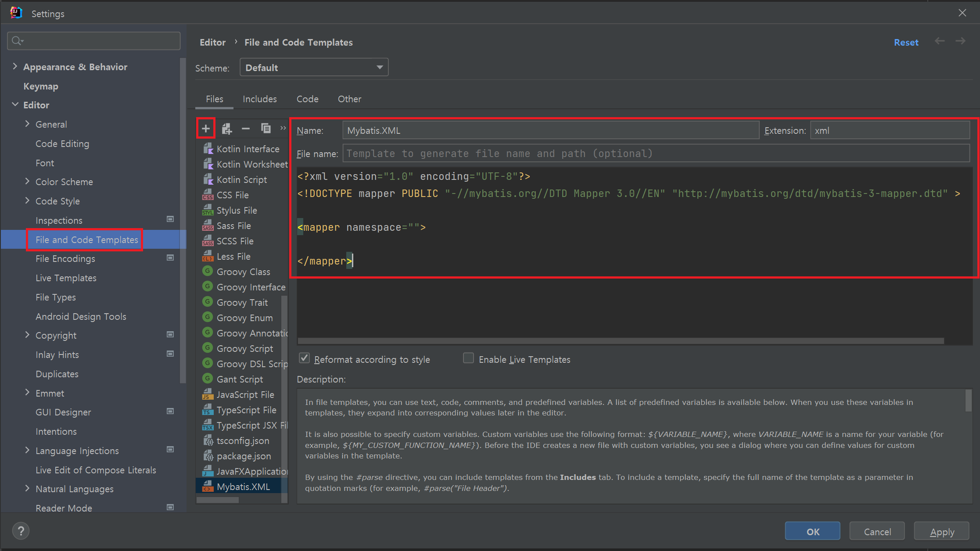Switch to the Other tab
The height and width of the screenshot is (551, 980).
point(349,99)
